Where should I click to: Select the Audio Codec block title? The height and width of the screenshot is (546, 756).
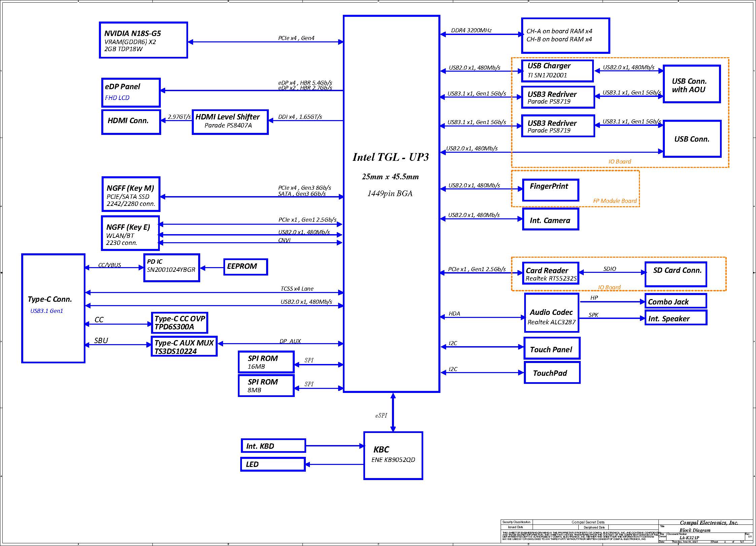pyautogui.click(x=551, y=313)
